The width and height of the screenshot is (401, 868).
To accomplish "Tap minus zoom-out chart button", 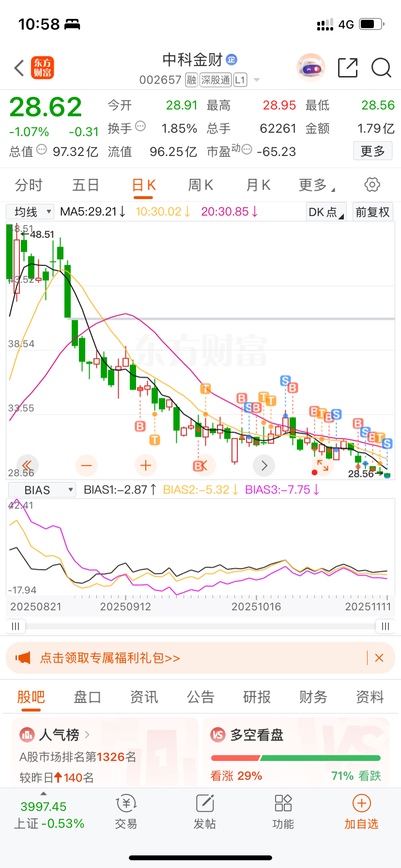I will pos(87,465).
